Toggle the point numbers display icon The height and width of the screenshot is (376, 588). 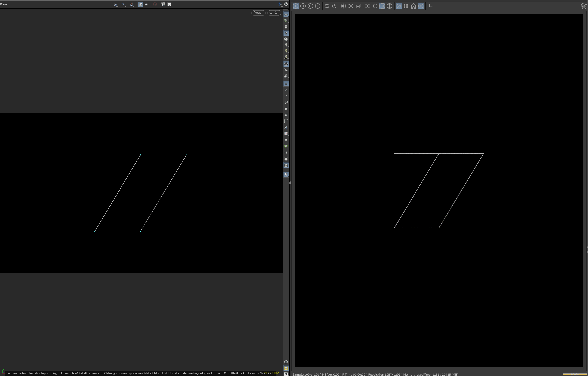[286, 102]
